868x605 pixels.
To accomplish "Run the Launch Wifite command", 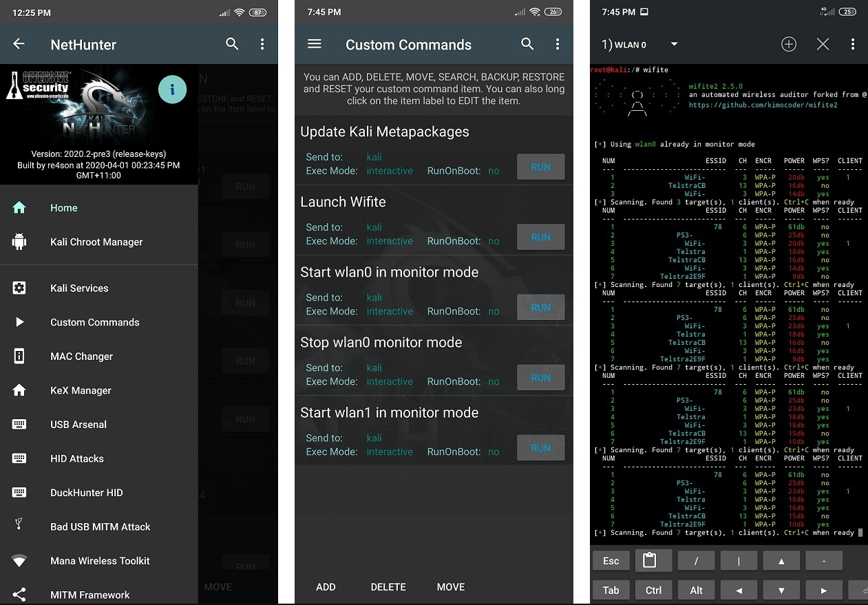I will pos(541,237).
